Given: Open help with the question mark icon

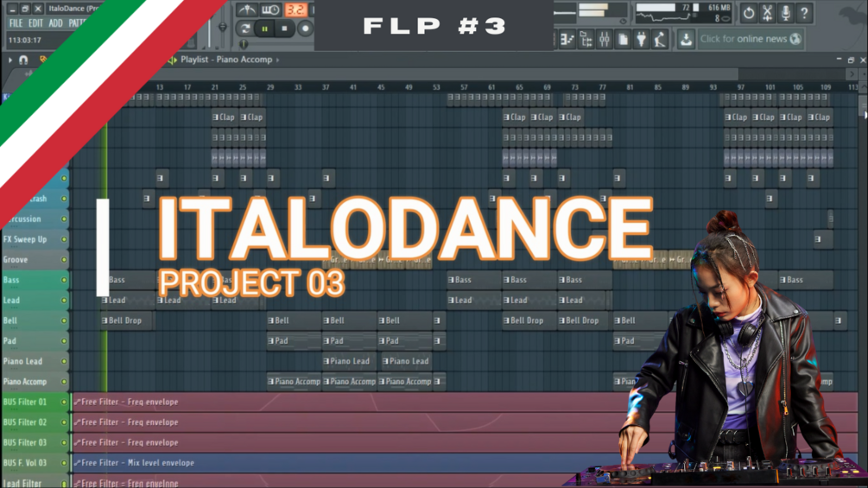Looking at the screenshot, I should click(804, 13).
